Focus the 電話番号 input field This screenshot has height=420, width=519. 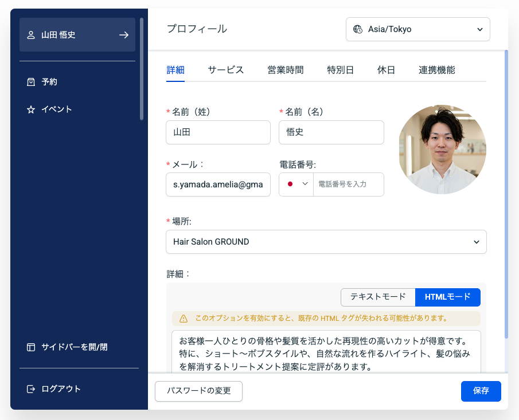[348, 184]
